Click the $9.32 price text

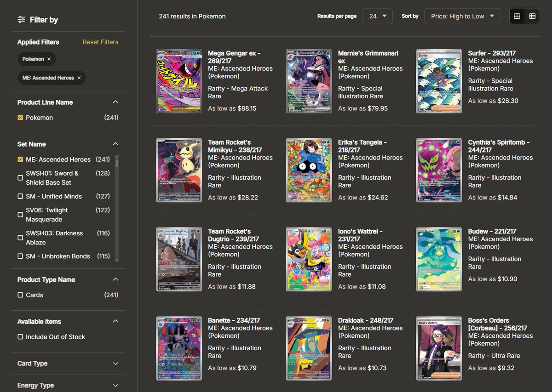coord(506,368)
